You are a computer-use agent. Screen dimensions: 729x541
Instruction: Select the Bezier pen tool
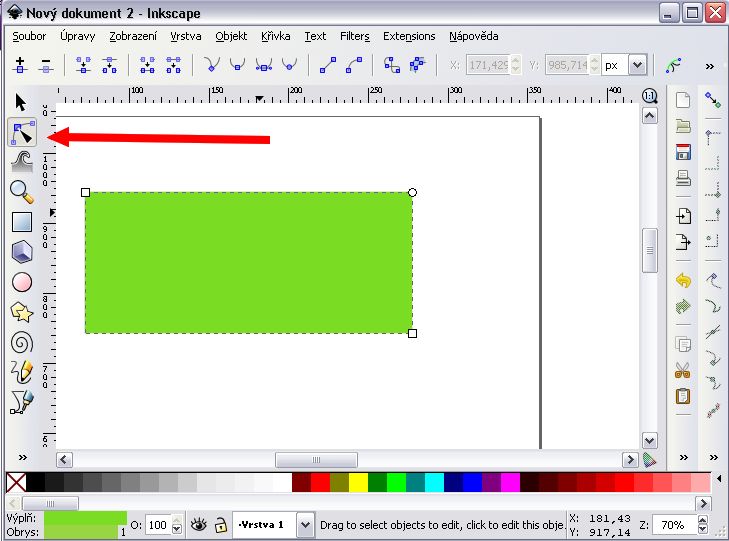click(x=22, y=402)
